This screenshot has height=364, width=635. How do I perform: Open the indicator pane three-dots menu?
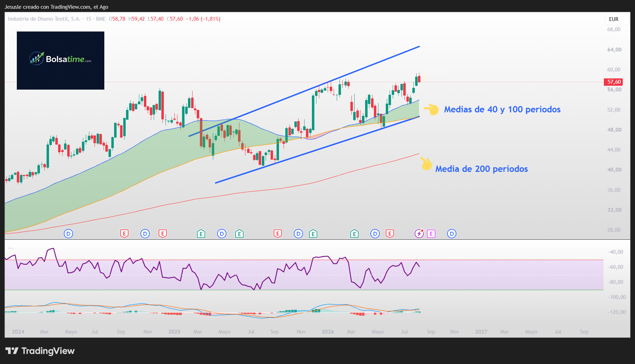[x=11, y=248]
